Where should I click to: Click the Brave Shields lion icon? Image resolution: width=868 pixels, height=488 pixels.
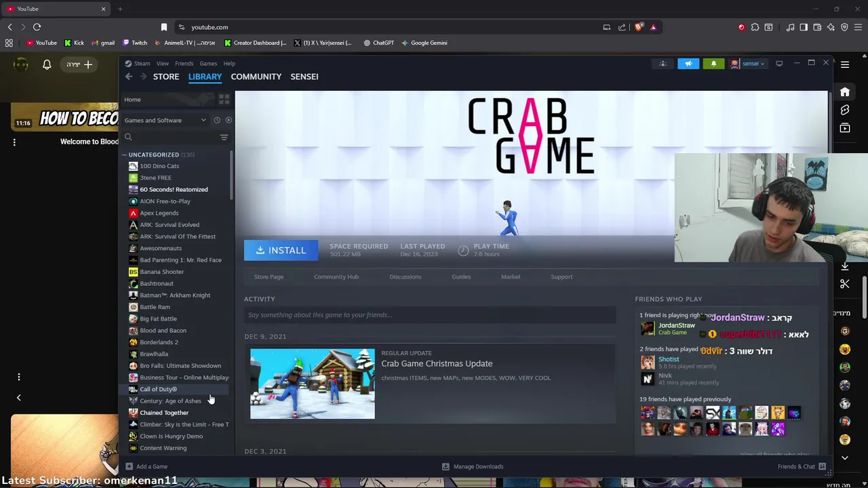click(639, 27)
